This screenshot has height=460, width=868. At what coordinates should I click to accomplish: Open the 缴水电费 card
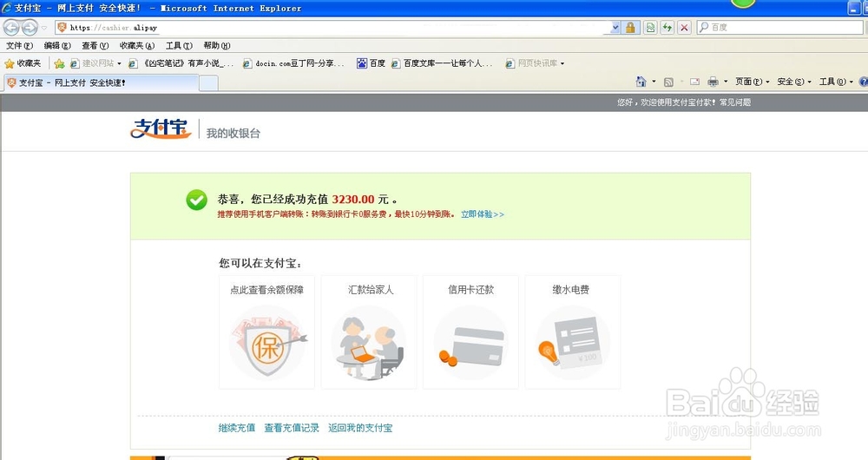click(572, 332)
